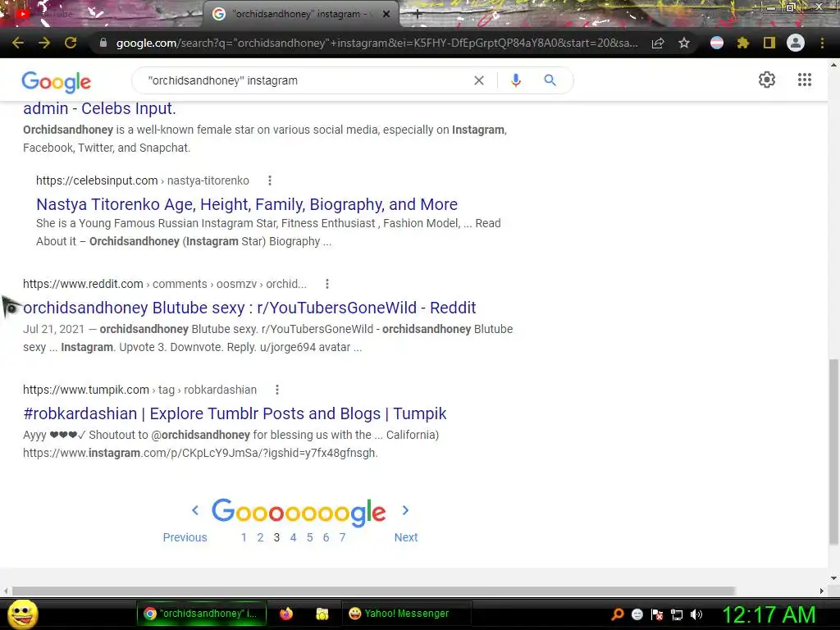Open the r/YouTubersGoneWild Reddit result
The image size is (840, 630).
249,308
